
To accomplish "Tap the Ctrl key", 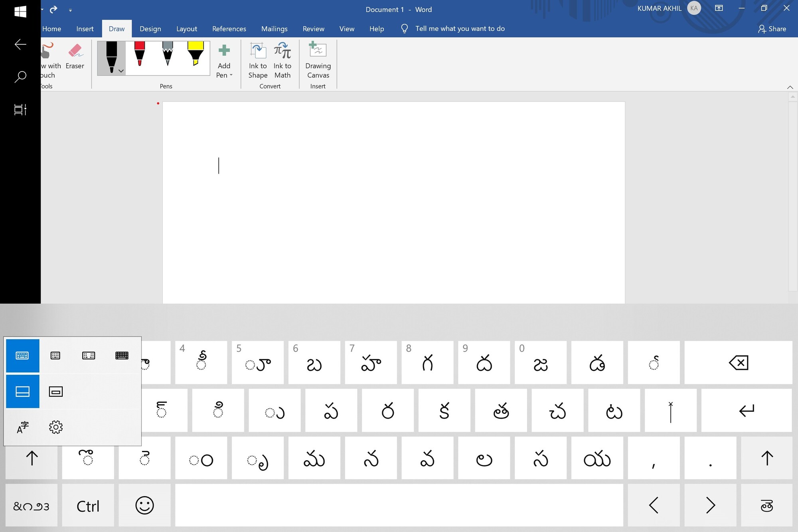I will [88, 506].
